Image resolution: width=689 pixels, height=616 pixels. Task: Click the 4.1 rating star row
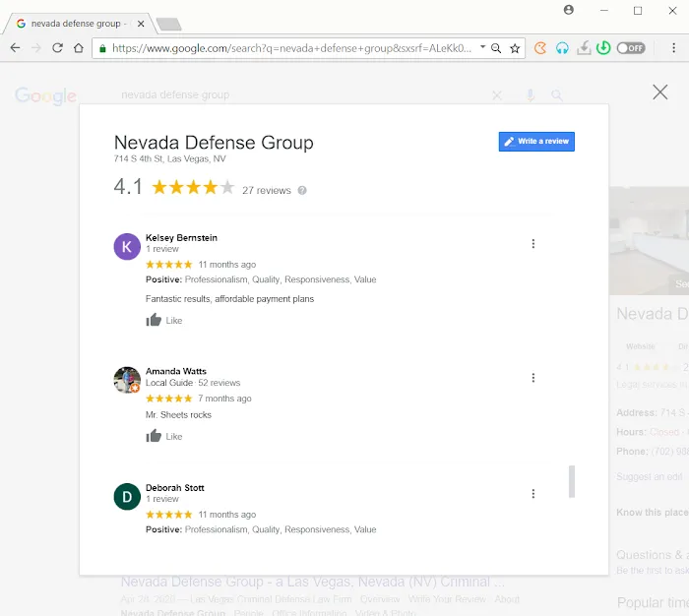(x=193, y=187)
